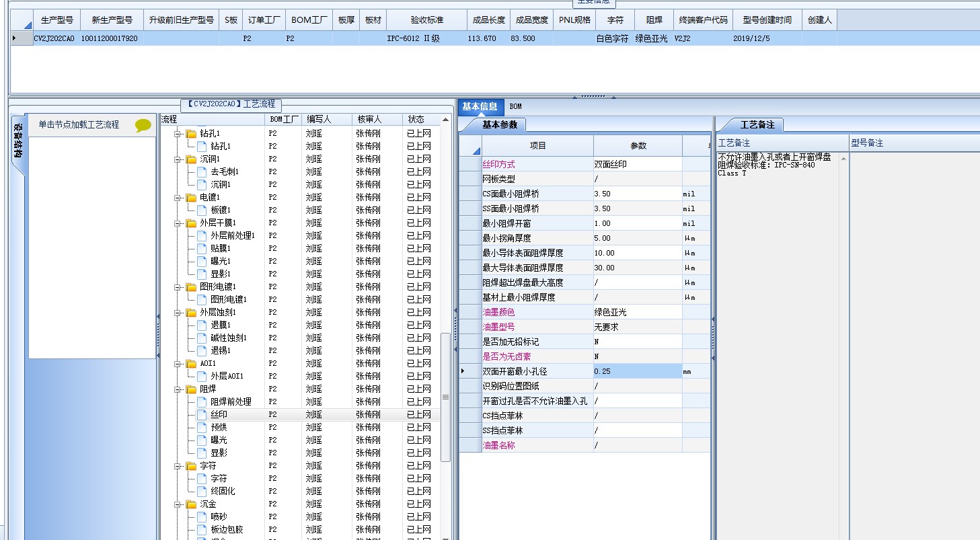Click the 字符 folder icon
Viewport: 980px width, 540px height.
[191, 466]
